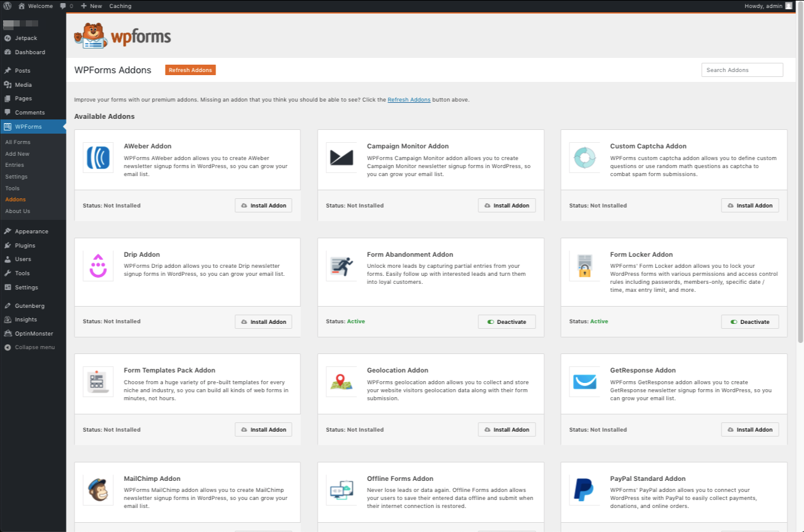Install the Custom Captcha Addon

click(750, 206)
